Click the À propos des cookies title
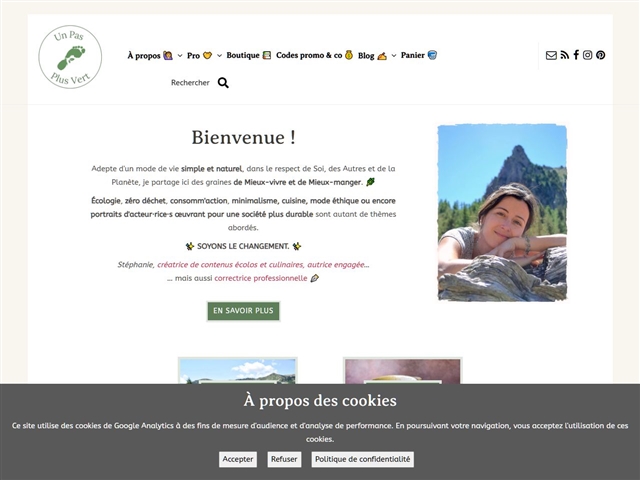The width and height of the screenshot is (640, 480). (320, 401)
